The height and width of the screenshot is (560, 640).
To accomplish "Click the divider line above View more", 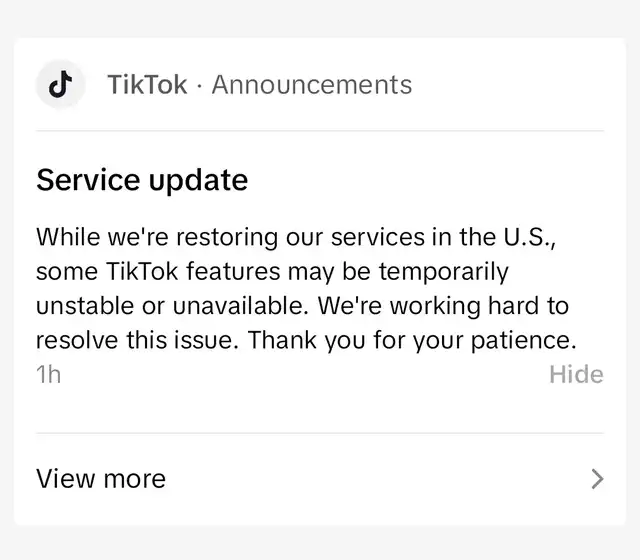I will click(320, 433).
